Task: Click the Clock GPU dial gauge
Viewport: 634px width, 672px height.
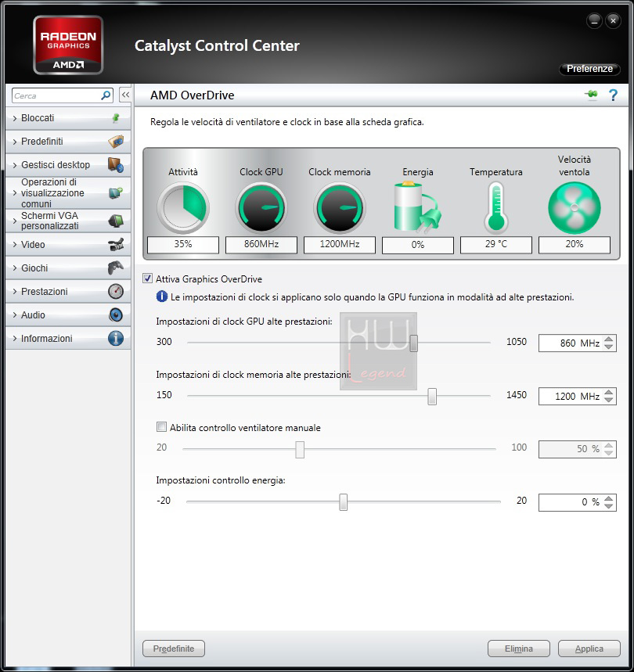Action: click(261, 208)
